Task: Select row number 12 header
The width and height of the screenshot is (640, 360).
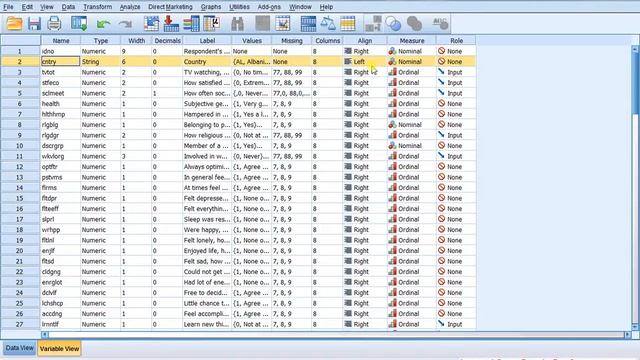Action: coord(20,167)
